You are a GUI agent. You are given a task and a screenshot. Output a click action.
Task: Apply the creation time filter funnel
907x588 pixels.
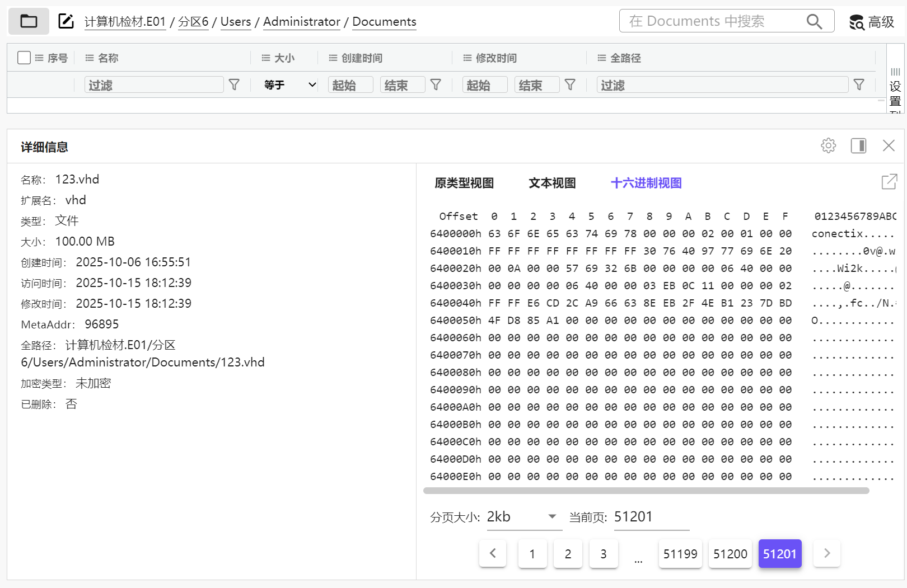coord(436,84)
